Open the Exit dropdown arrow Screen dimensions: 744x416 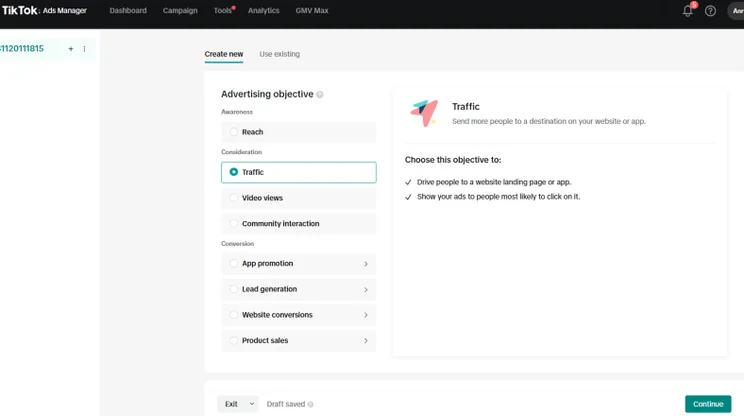[x=251, y=404]
